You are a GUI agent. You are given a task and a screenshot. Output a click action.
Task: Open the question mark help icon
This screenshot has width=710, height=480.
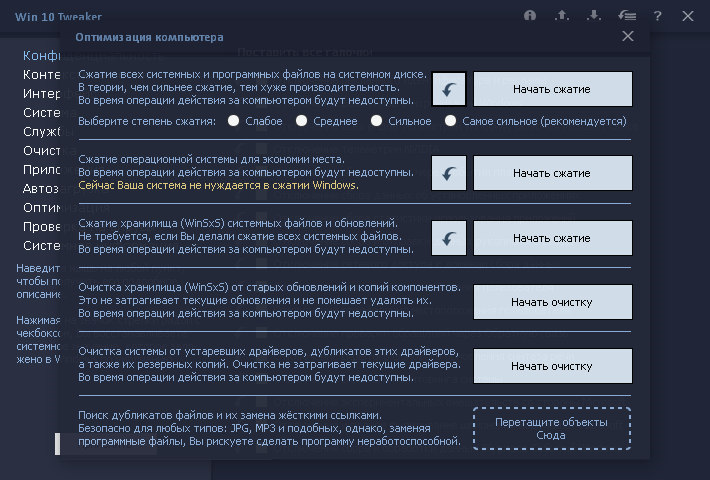(657, 16)
